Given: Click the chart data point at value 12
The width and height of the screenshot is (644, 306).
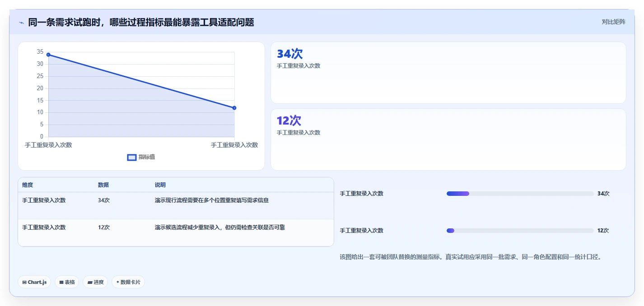Looking at the screenshot, I should coord(234,108).
